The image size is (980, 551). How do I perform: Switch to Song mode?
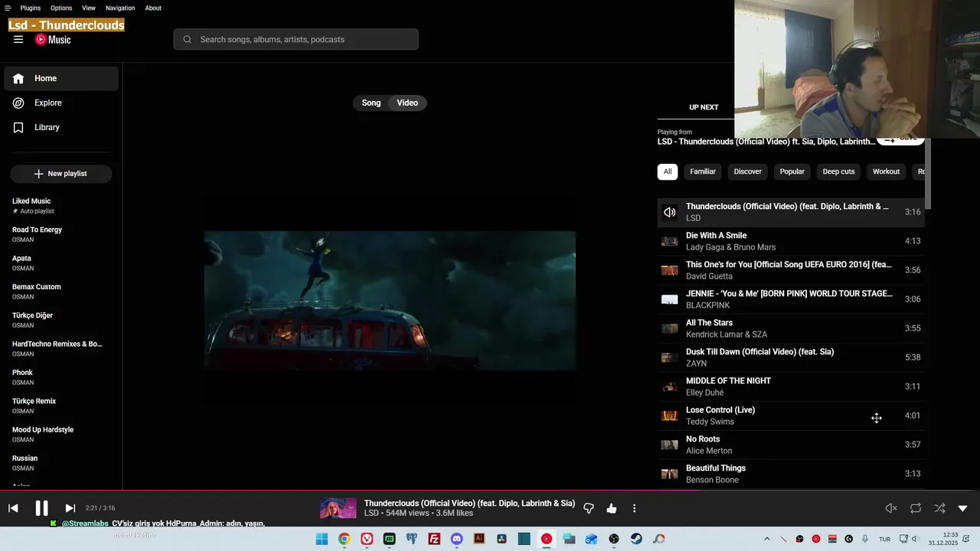point(371,103)
